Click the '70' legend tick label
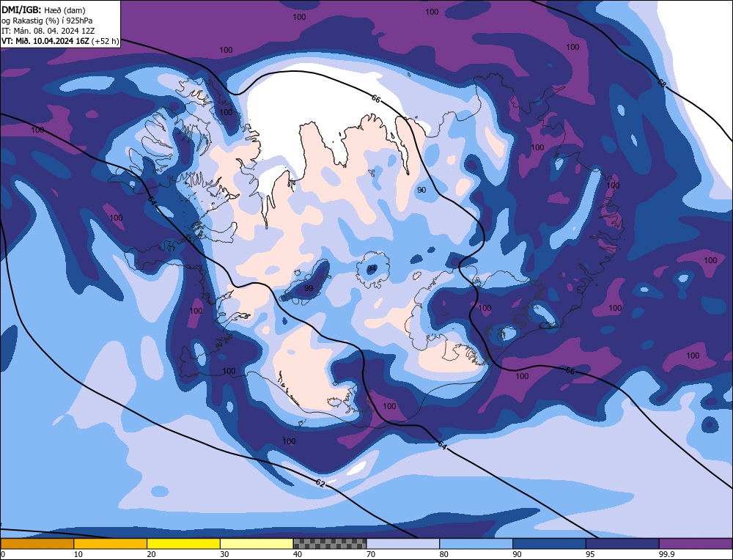 371,554
